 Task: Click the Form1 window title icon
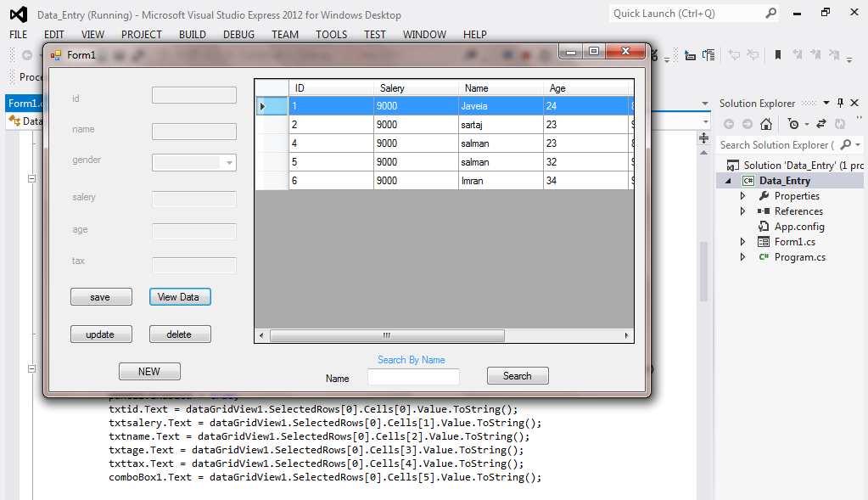pyautogui.click(x=56, y=55)
